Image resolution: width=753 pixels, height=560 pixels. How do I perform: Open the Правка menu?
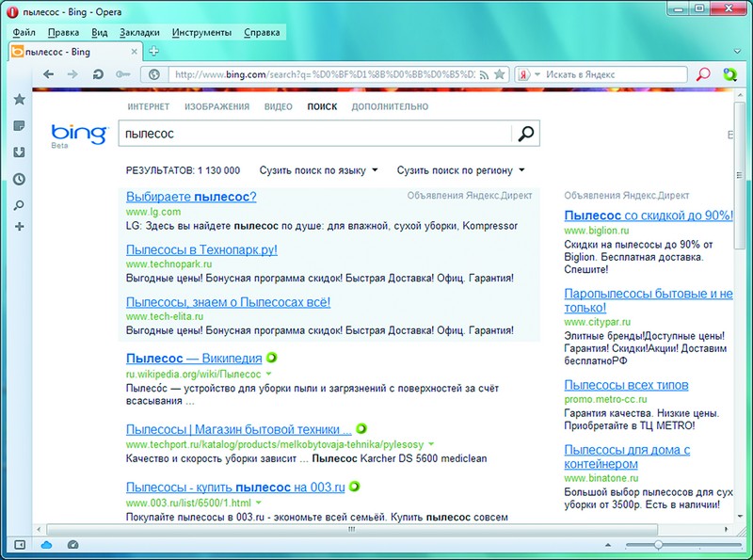[x=63, y=33]
